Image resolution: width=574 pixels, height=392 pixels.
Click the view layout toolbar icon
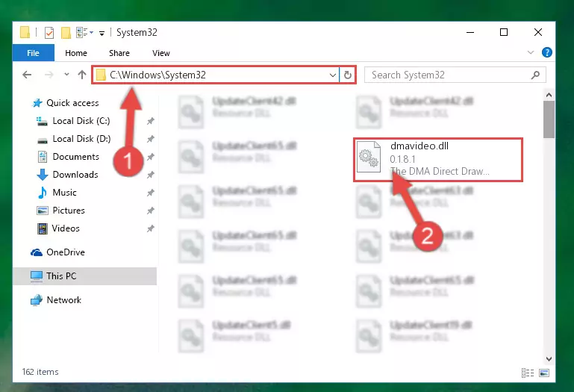click(82, 33)
